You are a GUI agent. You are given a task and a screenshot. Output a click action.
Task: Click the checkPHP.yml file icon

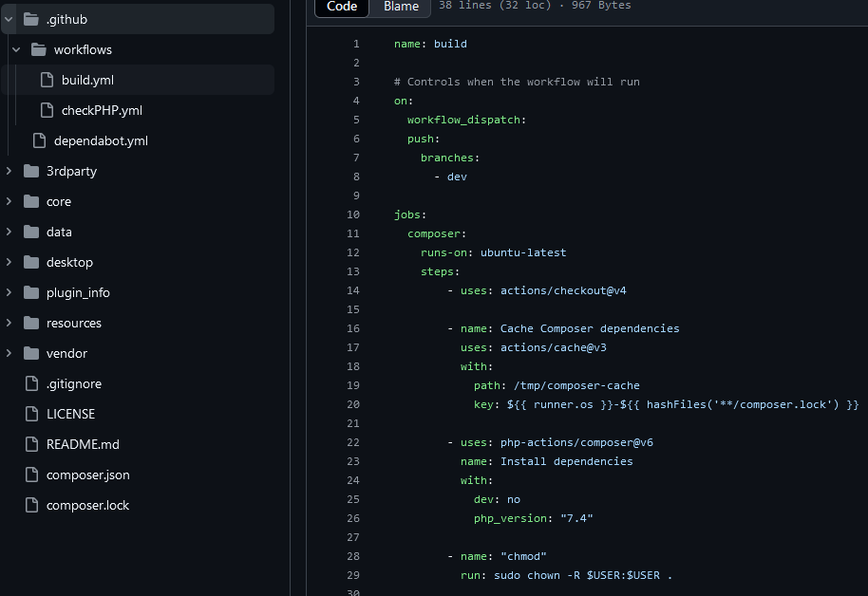point(47,110)
